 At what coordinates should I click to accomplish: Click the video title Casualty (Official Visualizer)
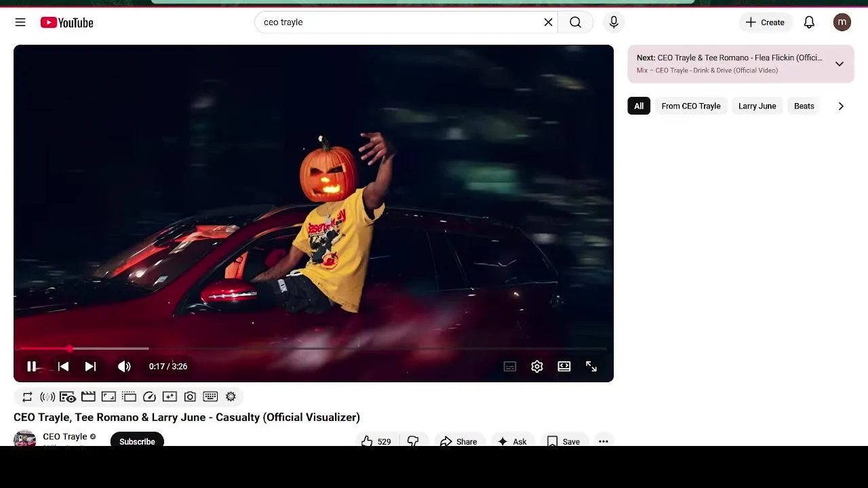tap(186, 417)
